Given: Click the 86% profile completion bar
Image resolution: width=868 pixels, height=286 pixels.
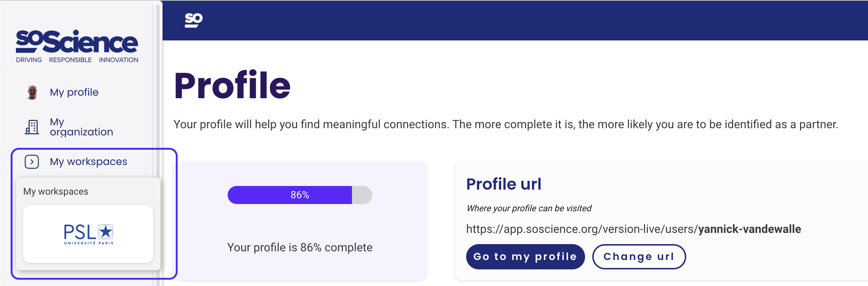Looking at the screenshot, I should (300, 195).
